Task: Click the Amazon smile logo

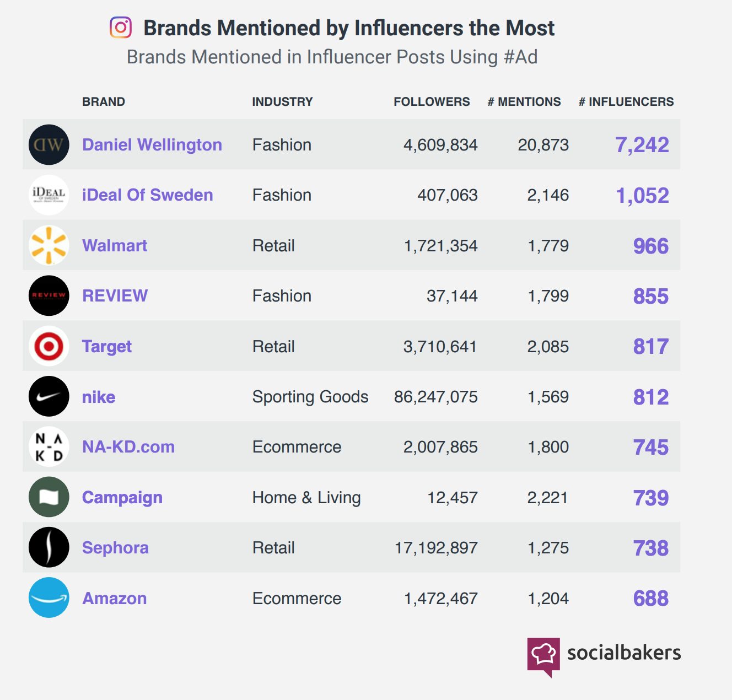Action: point(49,598)
